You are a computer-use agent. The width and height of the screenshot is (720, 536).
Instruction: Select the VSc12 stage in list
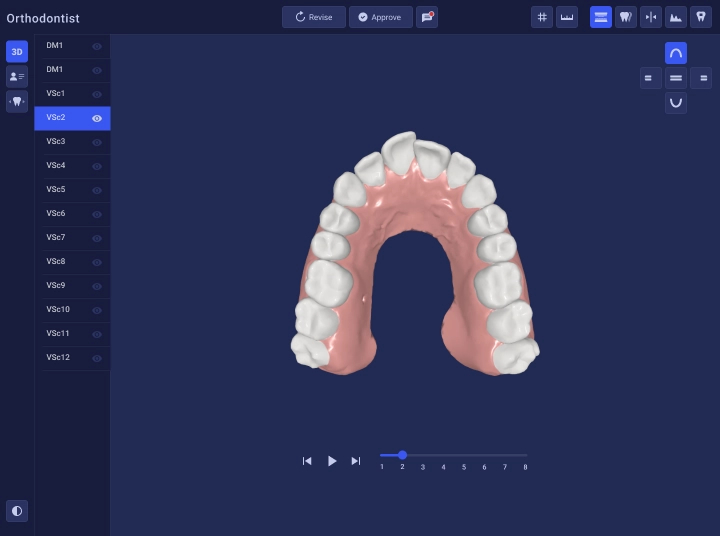[x=73, y=358]
